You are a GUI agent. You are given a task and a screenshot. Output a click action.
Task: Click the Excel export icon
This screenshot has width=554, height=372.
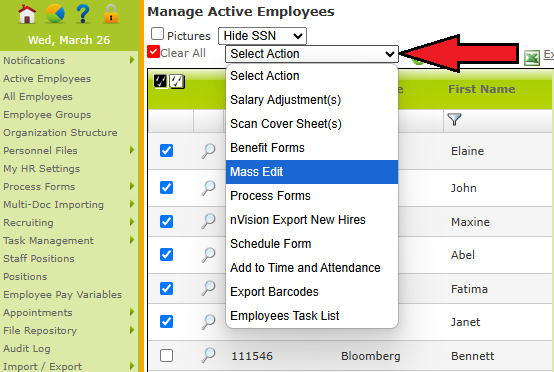coord(532,58)
